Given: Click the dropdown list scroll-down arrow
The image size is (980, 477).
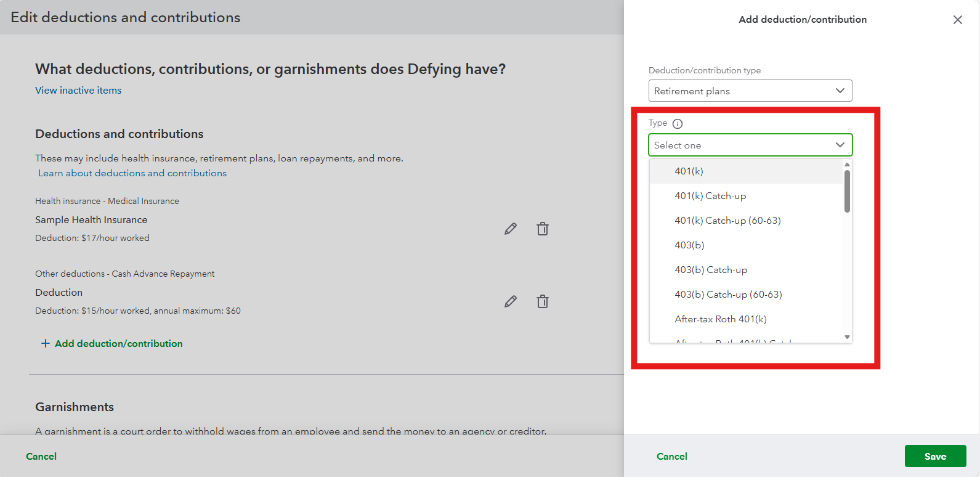Looking at the screenshot, I should [847, 337].
